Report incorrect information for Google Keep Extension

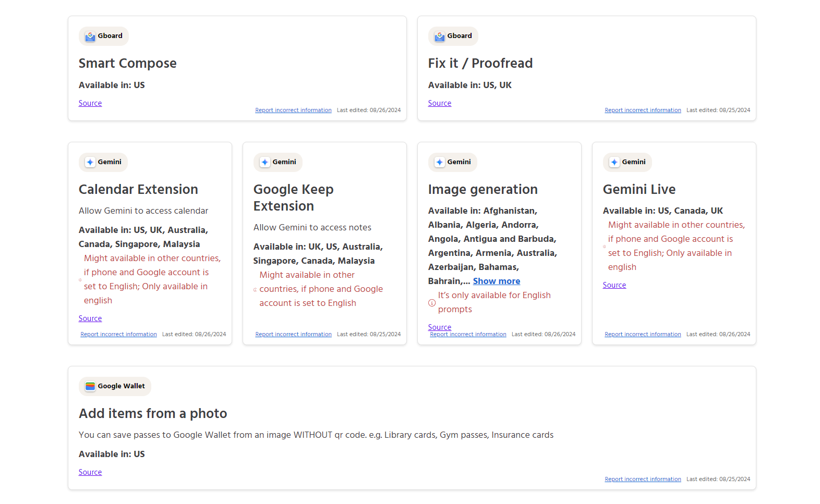[293, 335]
